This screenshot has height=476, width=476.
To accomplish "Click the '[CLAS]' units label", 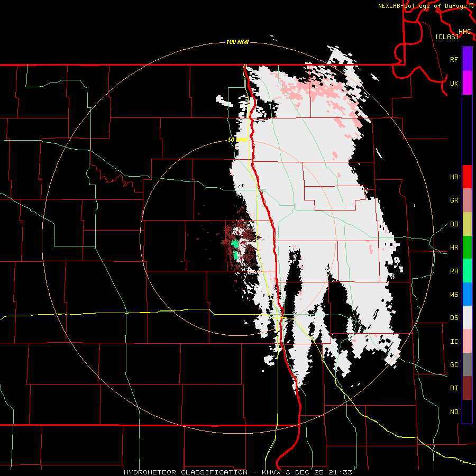I will (x=447, y=37).
